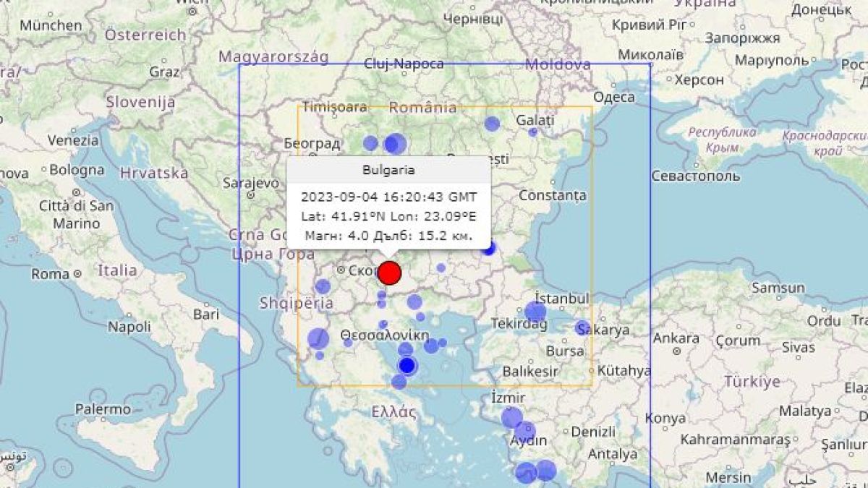
Task: Select the Timișoara city label
Action: click(335, 107)
